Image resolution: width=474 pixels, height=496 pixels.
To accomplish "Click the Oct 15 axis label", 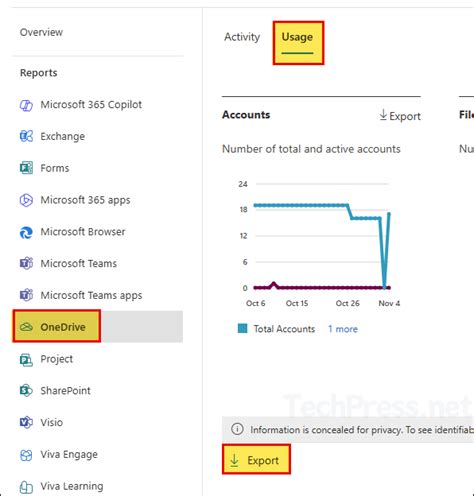I will [x=297, y=303].
